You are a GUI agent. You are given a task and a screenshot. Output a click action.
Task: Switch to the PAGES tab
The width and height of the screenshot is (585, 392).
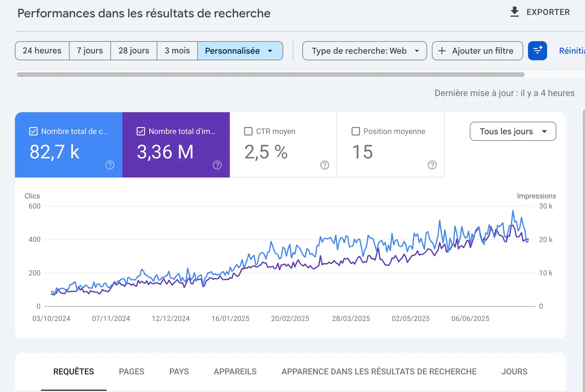click(x=131, y=371)
